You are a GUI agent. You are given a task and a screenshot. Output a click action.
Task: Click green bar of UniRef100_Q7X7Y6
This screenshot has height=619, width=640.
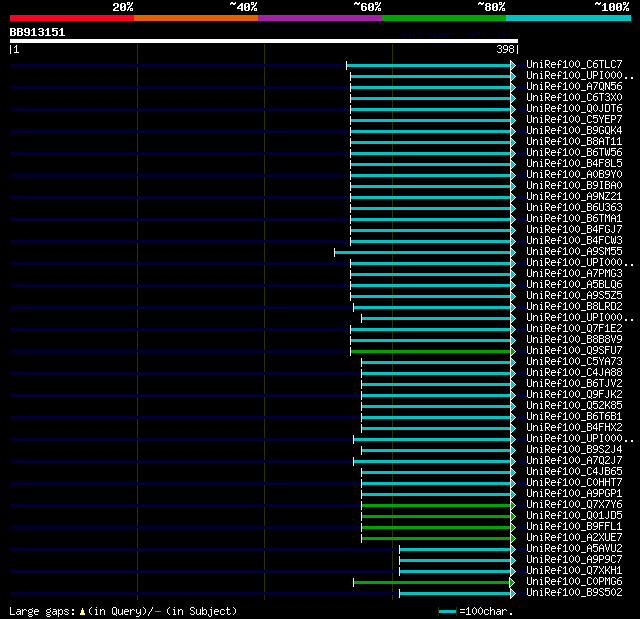click(438, 506)
